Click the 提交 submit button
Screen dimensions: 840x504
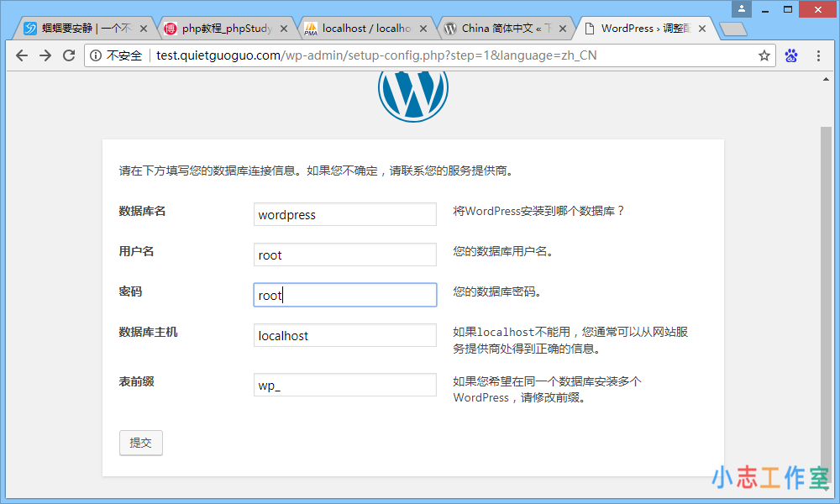(x=141, y=443)
